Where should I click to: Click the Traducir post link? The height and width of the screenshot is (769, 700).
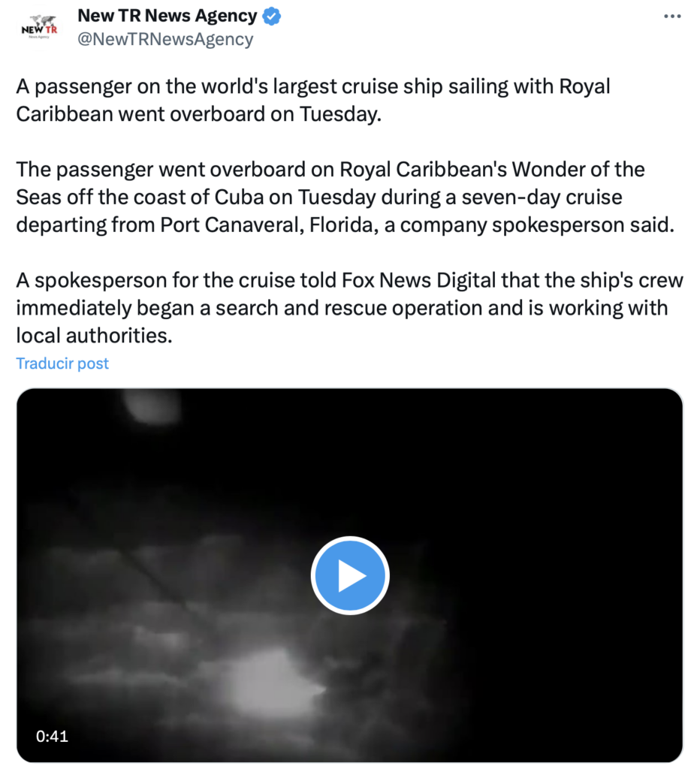coord(62,363)
